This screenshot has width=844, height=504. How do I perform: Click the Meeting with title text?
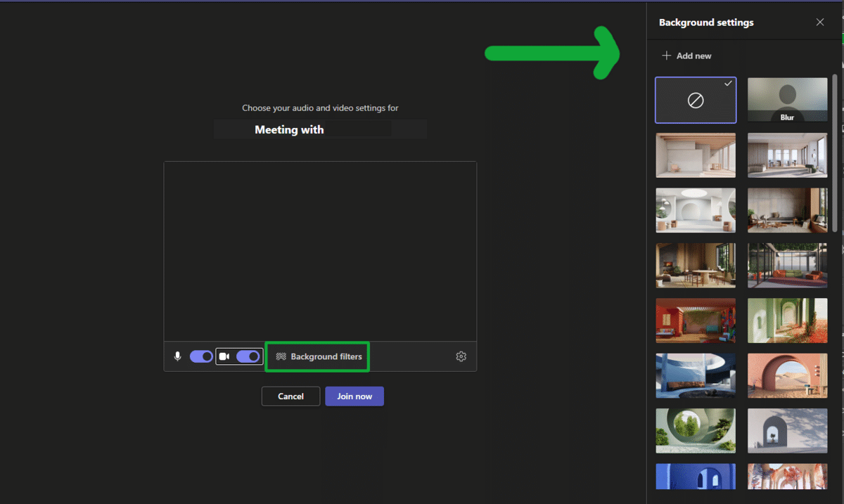tap(289, 129)
